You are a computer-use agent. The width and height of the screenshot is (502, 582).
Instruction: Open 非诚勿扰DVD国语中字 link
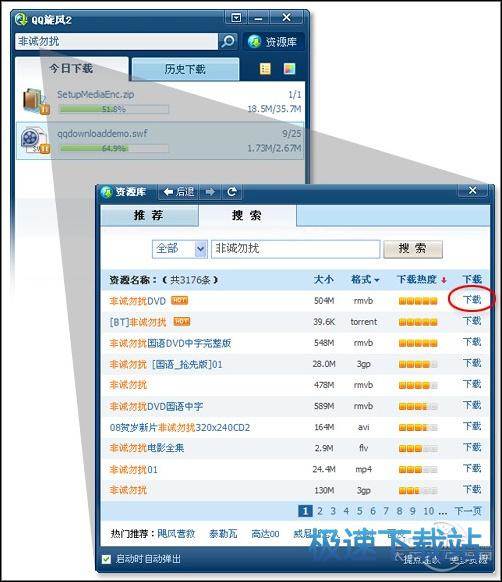tap(156, 406)
